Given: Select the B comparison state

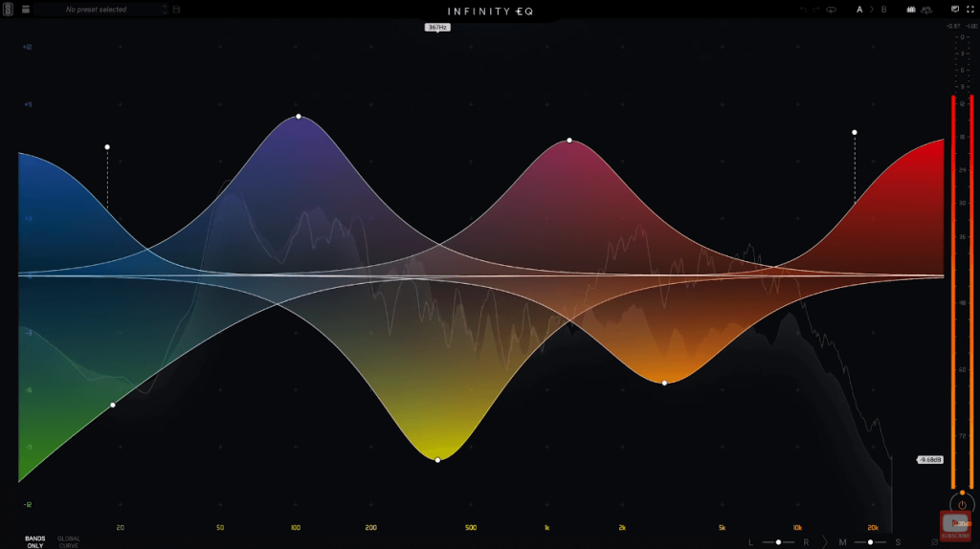Looking at the screenshot, I should click(x=883, y=10).
